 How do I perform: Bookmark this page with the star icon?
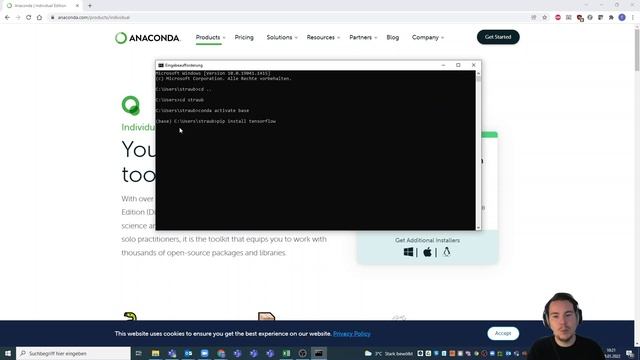tap(544, 18)
